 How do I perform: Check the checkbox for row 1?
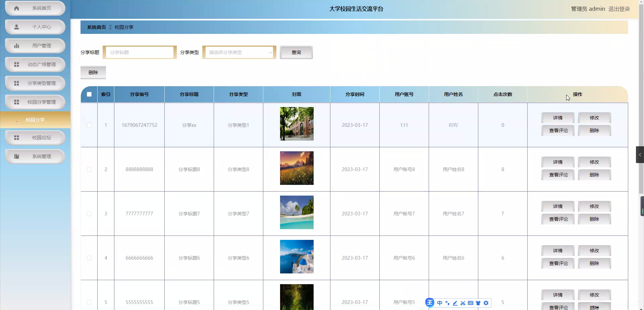coord(89,125)
